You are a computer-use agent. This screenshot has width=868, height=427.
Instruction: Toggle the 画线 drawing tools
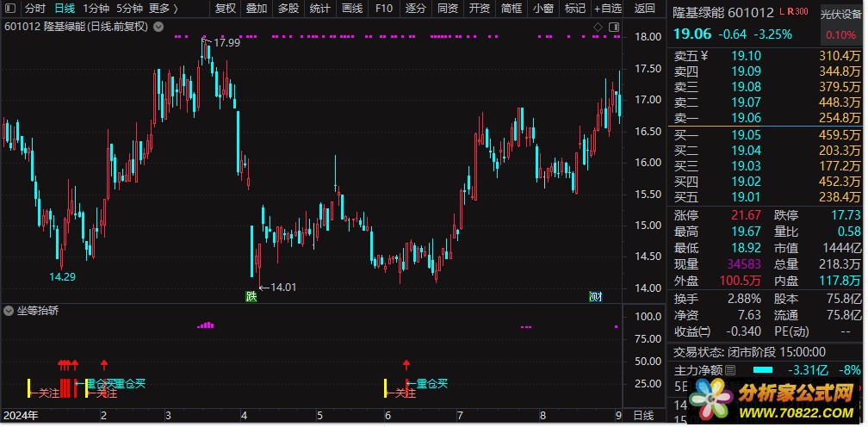point(351,9)
